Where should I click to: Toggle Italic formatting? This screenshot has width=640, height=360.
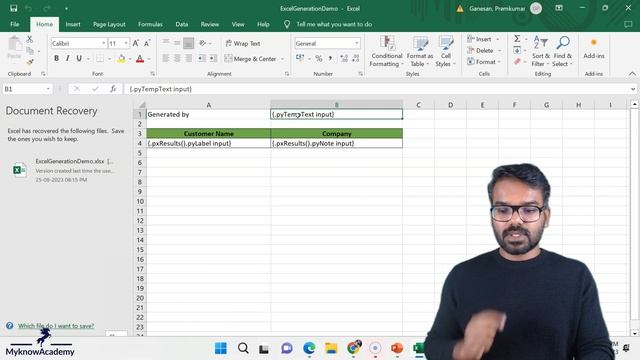[67, 58]
